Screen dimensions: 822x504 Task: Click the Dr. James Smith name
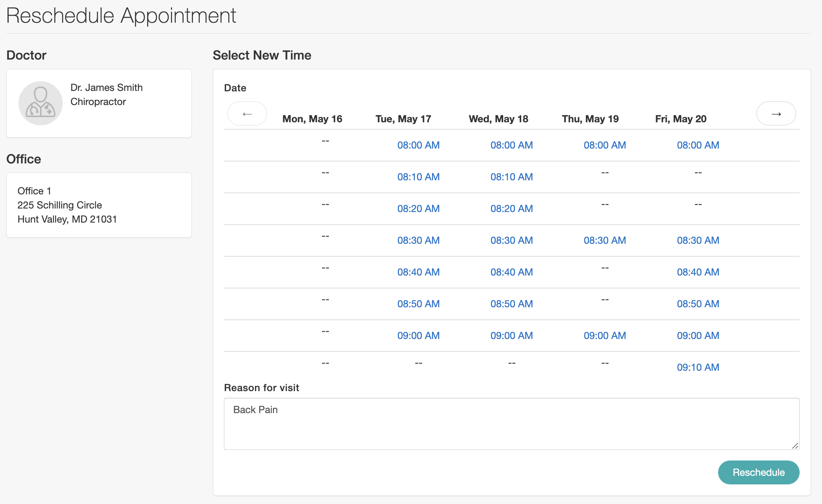tap(107, 87)
